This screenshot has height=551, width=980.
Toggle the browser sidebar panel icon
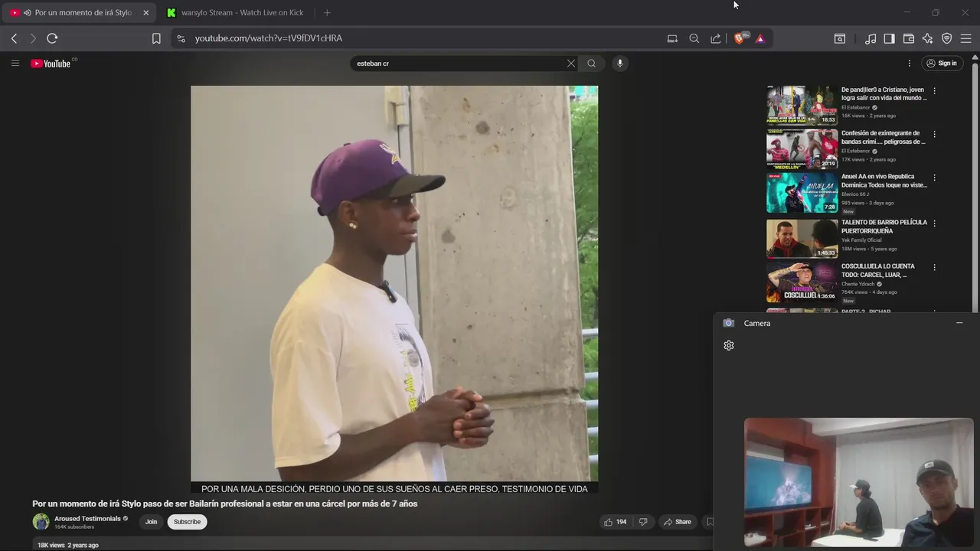889,38
